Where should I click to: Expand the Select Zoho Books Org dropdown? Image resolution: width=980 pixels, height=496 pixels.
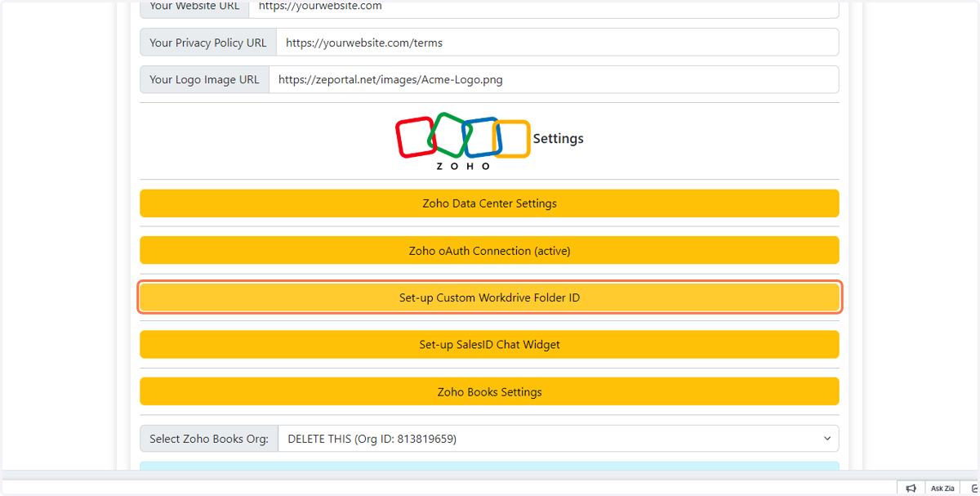pyautogui.click(x=559, y=439)
